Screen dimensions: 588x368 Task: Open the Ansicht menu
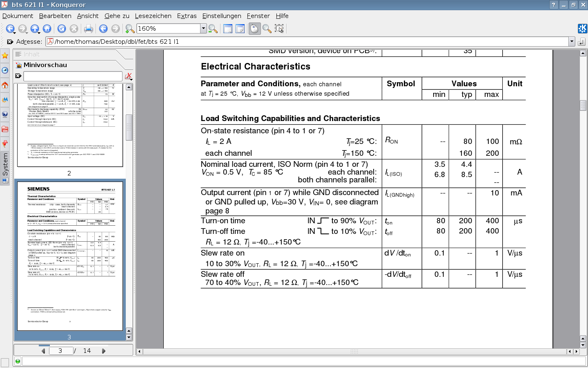tap(88, 16)
